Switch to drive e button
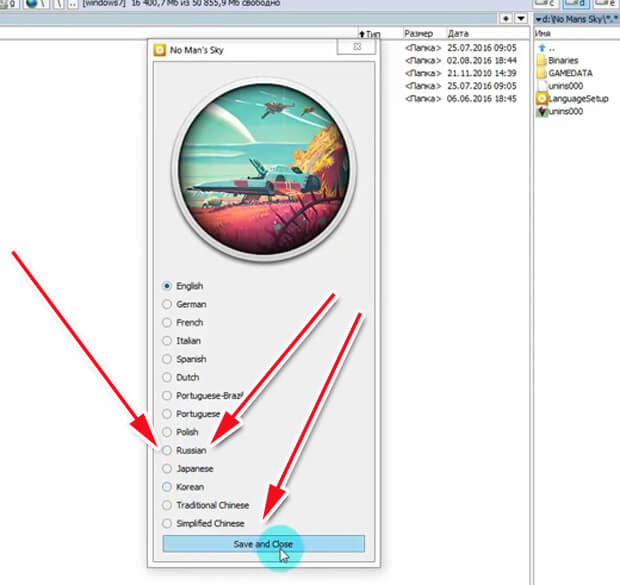620x585 pixels. (x=606, y=3)
